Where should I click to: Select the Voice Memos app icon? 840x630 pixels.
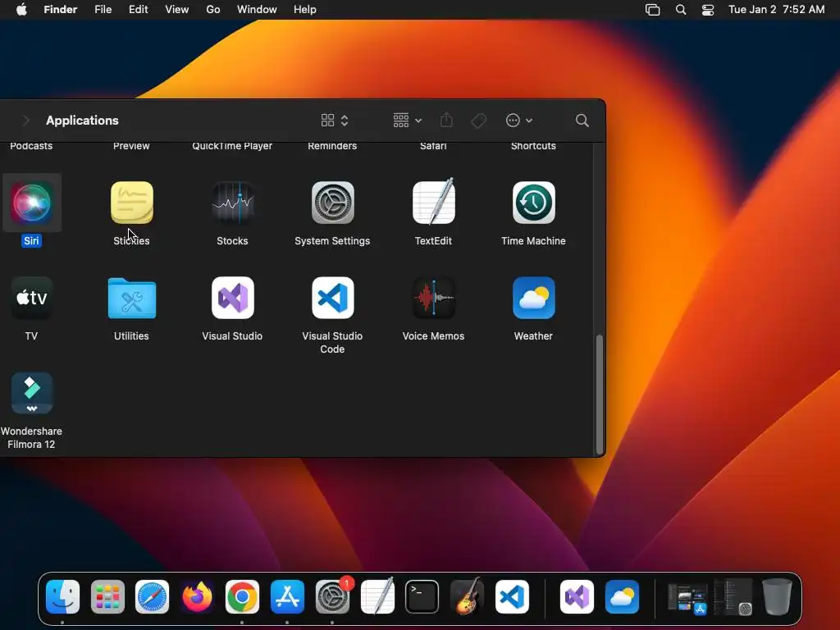pyautogui.click(x=433, y=298)
